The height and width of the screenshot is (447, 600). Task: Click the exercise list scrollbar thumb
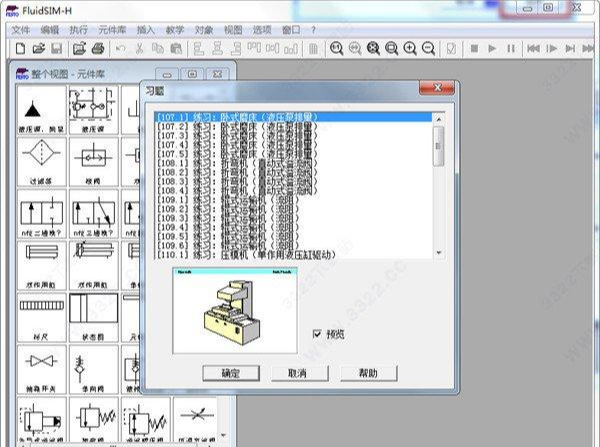439,146
